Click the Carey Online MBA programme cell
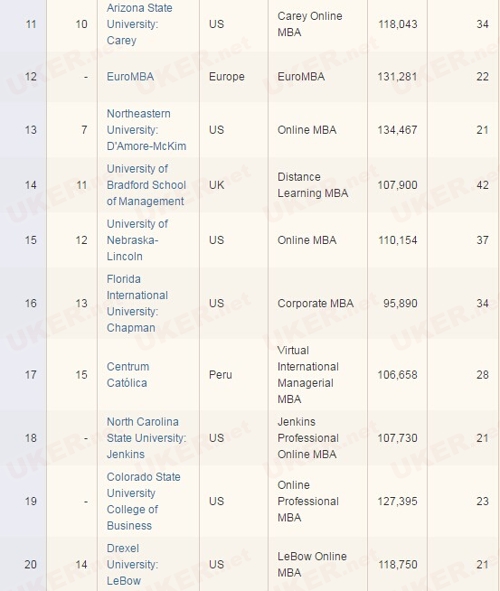Viewport: 500px width, 591px height. [310, 24]
